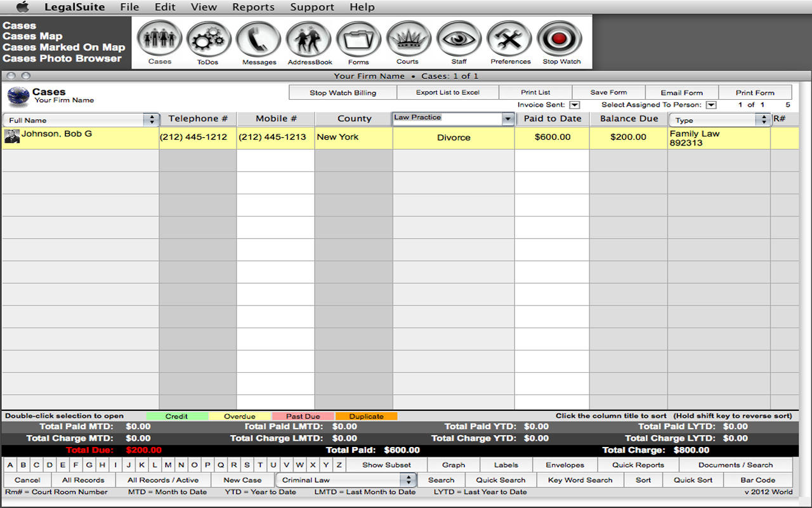
Task: Click the Email Form button
Action: [682, 93]
